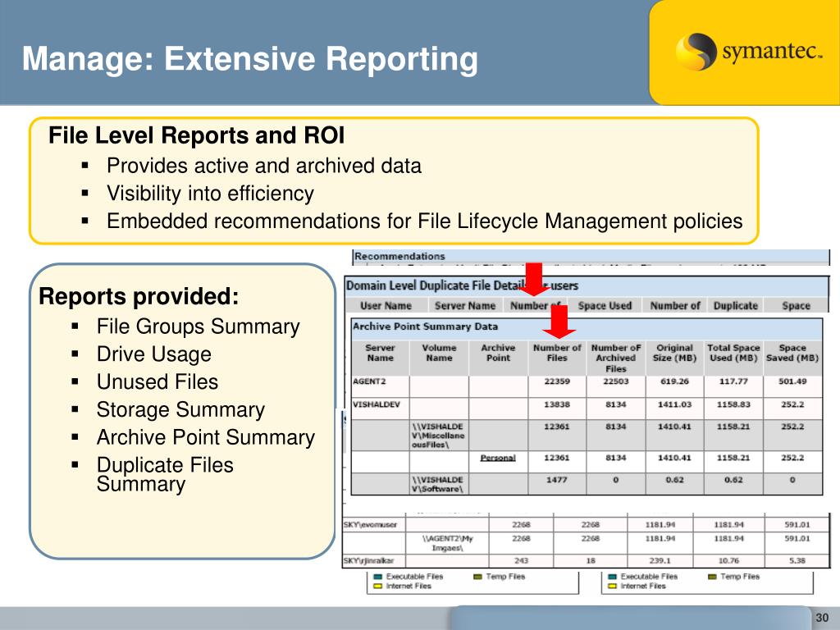
Task: Click the olive Temp Files swatch in left legend
Action: [x=478, y=577]
